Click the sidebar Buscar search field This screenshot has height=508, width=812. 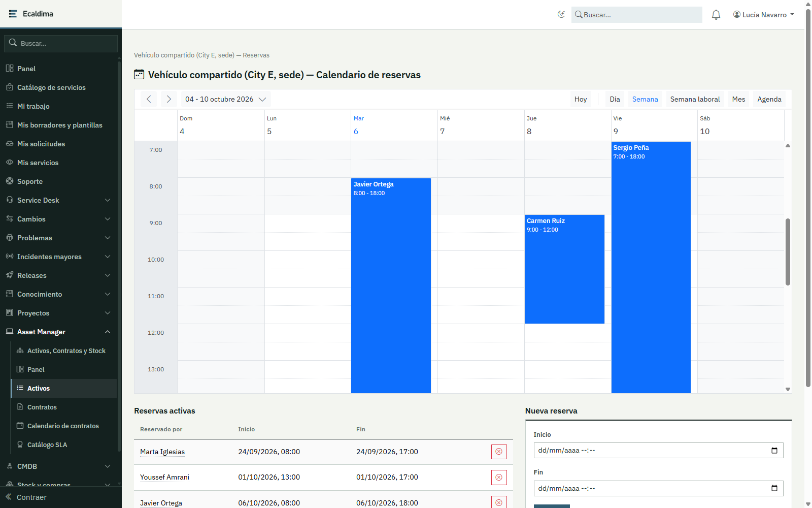[x=61, y=43]
